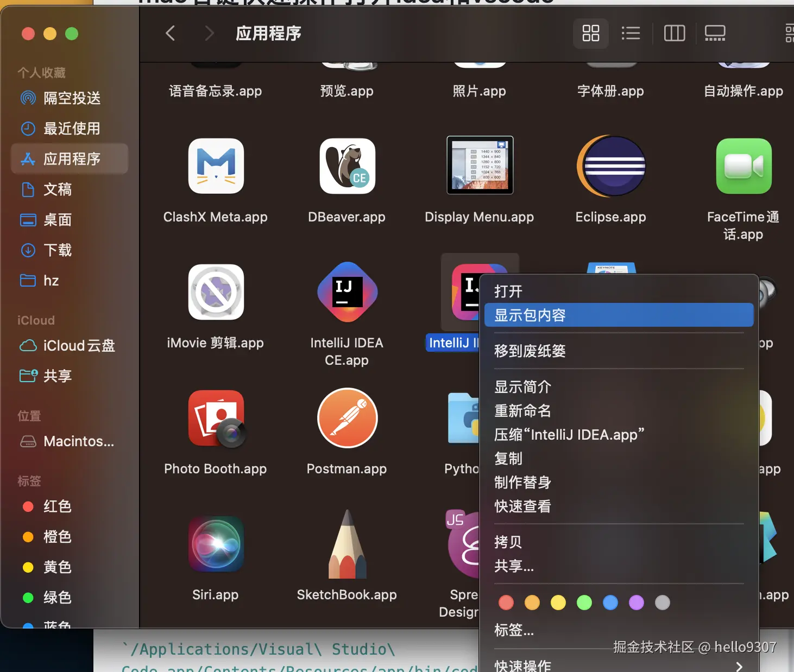This screenshot has width=794, height=672.
Task: Open 共享 in the sidebar
Action: pyautogui.click(x=70, y=376)
